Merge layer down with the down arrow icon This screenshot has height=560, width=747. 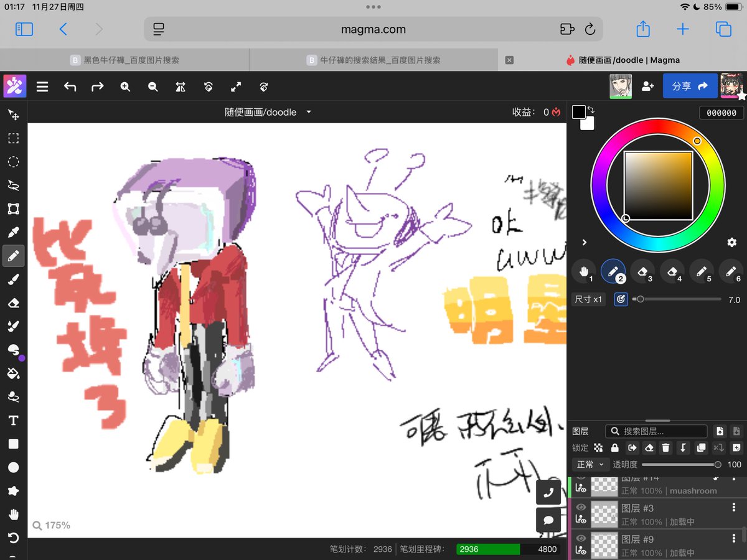pos(684,447)
